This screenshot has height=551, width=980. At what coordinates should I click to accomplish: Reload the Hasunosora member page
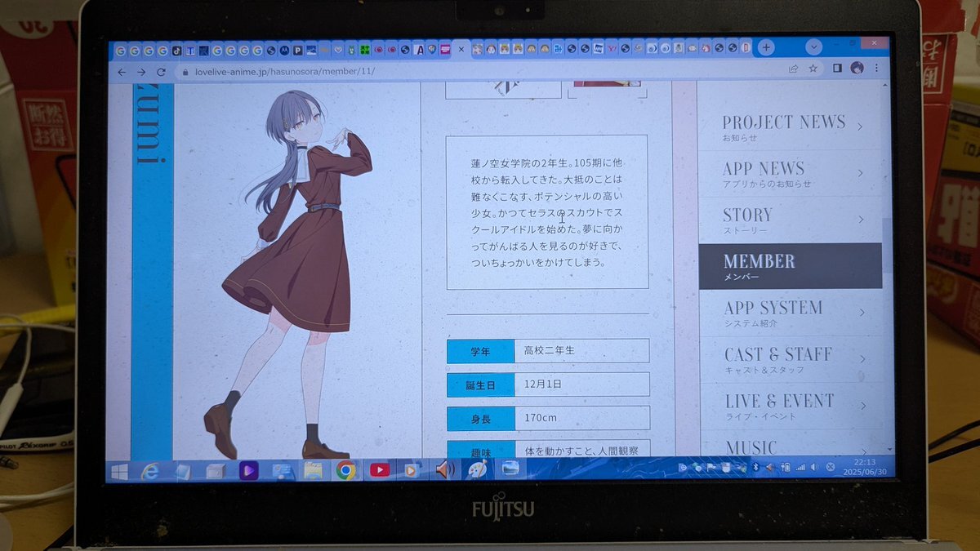(x=160, y=71)
